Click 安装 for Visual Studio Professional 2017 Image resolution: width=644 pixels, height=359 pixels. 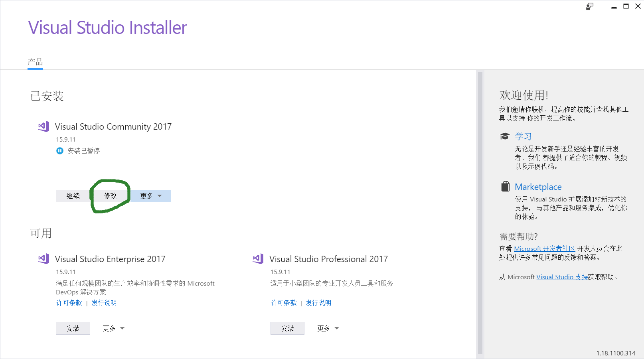click(287, 328)
